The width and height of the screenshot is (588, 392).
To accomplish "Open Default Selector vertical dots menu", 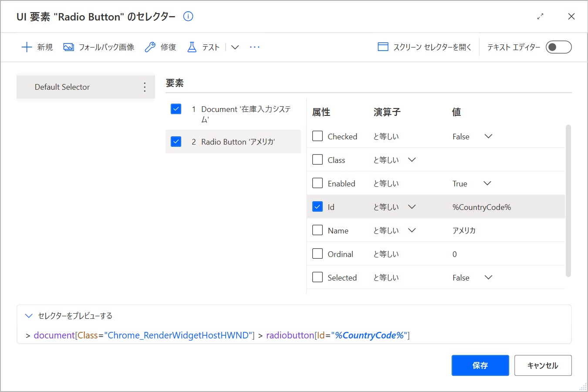I will tap(145, 87).
